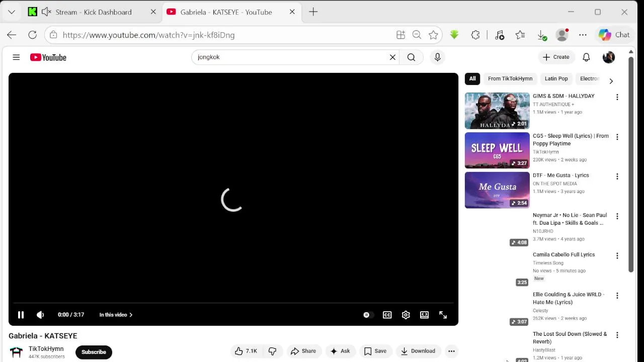Open YouTube notifications bell
The image size is (644, 362).
coord(586,57)
